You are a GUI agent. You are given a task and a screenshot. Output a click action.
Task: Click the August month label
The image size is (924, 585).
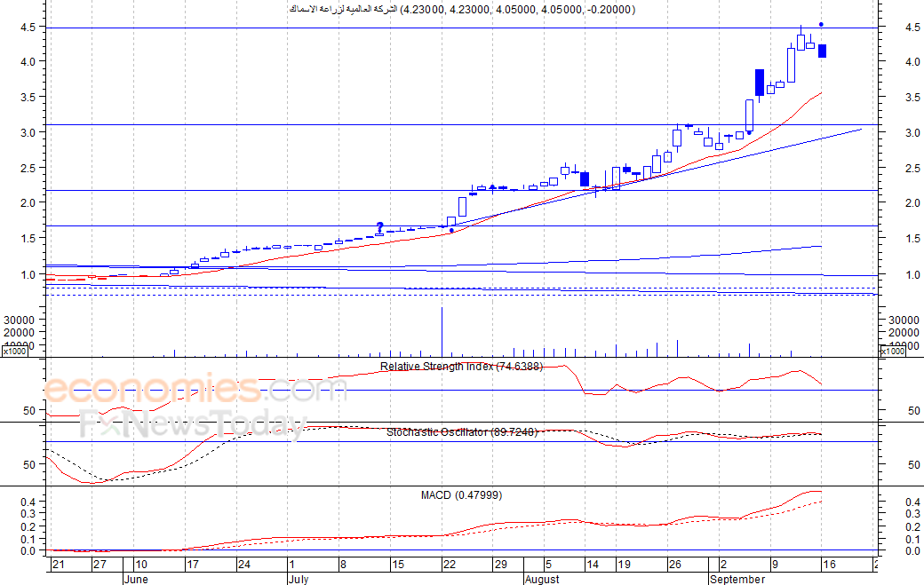click(542, 579)
